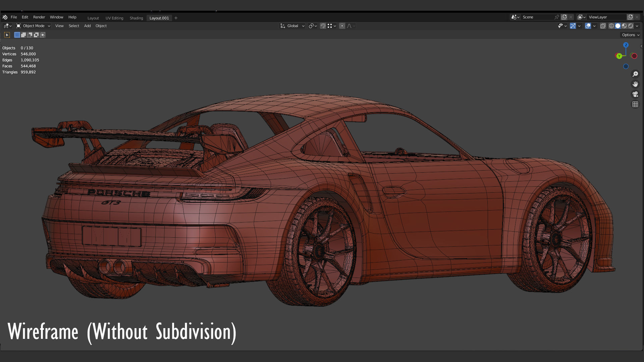The width and height of the screenshot is (644, 362).
Task: Open the Add menu in viewport header
Action: [87, 26]
